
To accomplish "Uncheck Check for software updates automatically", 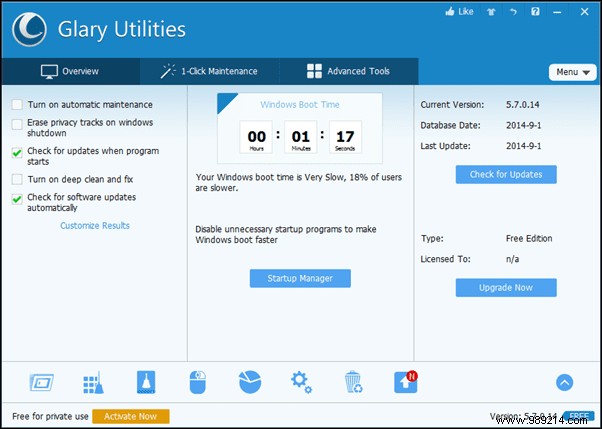I will click(x=17, y=199).
